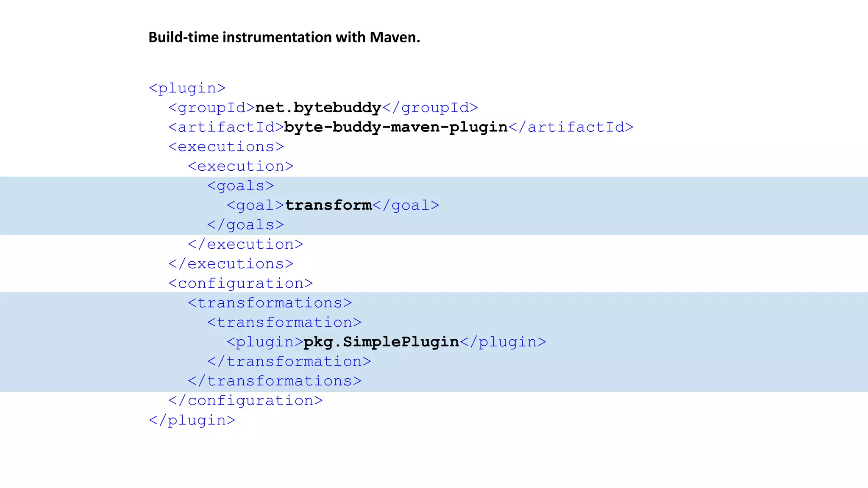Click the bold text net.bytebuddy

318,108
